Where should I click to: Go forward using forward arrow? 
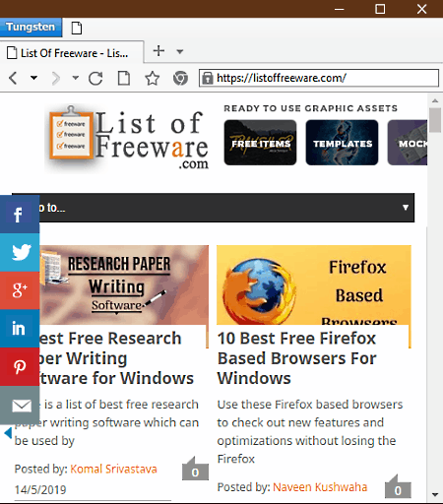[56, 78]
